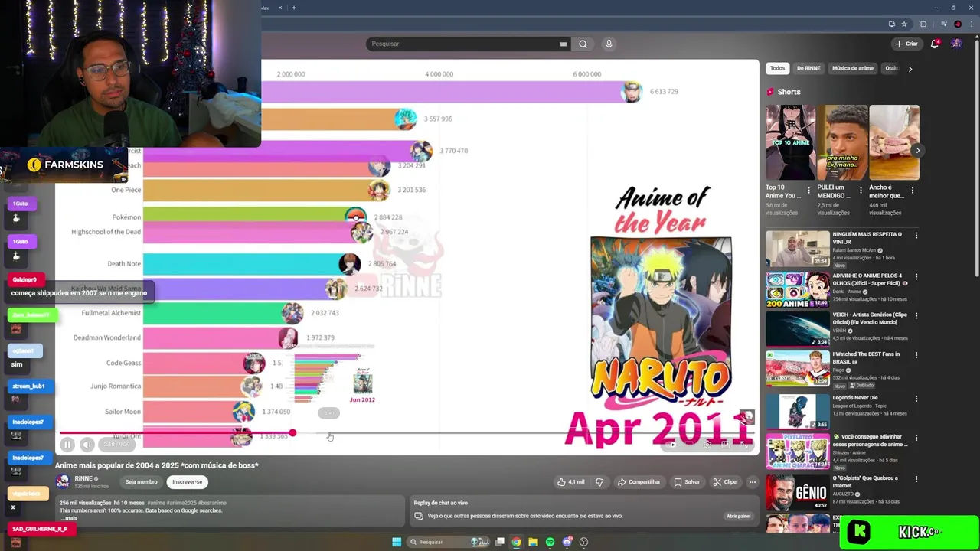Open the on-screen keyboard icon in search
The width and height of the screenshot is (980, 551).
[x=563, y=44]
